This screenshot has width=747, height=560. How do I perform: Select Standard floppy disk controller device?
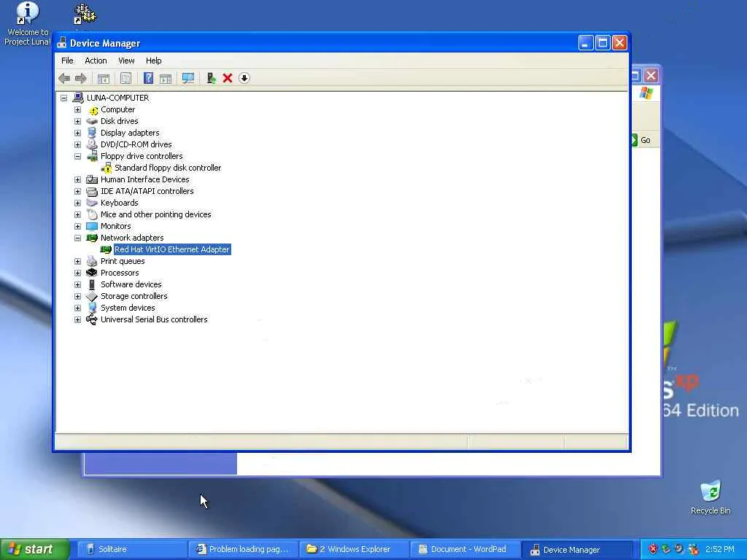[168, 168]
